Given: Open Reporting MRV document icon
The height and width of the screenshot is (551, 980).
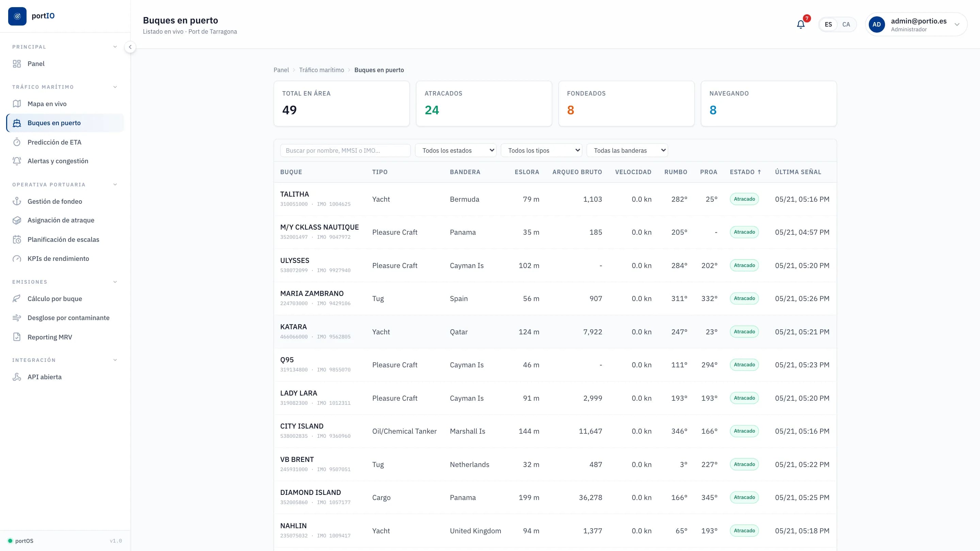Looking at the screenshot, I should click(17, 337).
